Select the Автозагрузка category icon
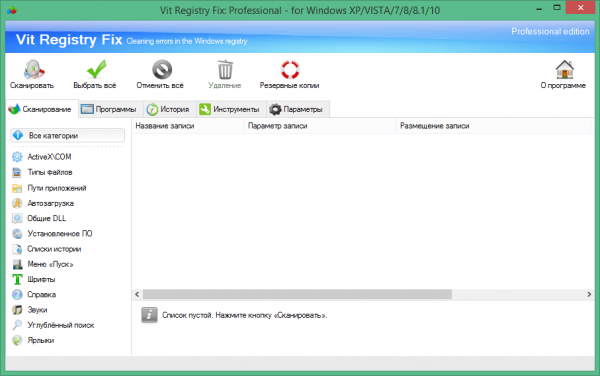 17,203
